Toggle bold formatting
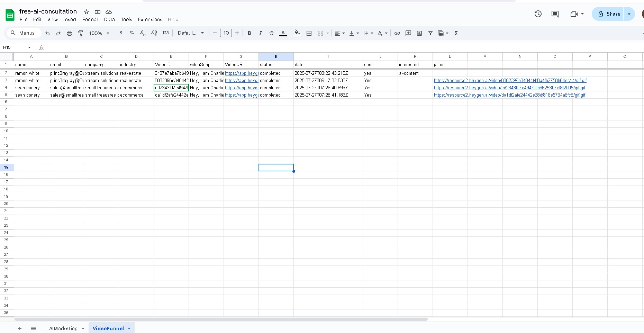Screen dimensions: 644x333 coord(249,33)
